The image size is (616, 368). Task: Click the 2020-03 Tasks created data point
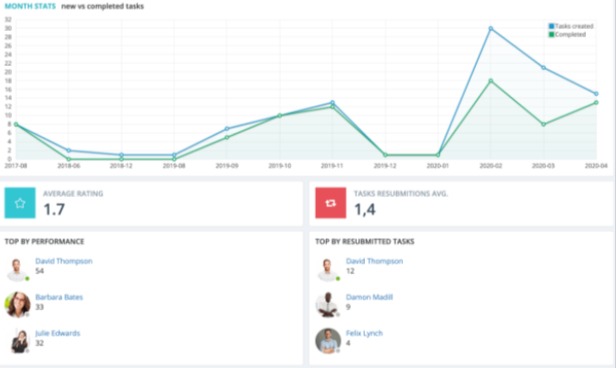[543, 68]
